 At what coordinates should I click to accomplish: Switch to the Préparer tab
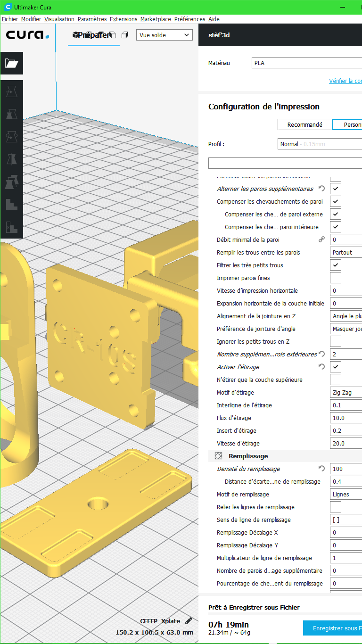(94, 35)
